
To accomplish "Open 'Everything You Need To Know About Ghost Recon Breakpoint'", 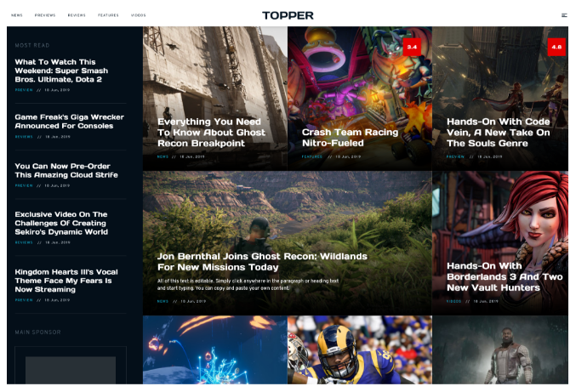I will (211, 133).
